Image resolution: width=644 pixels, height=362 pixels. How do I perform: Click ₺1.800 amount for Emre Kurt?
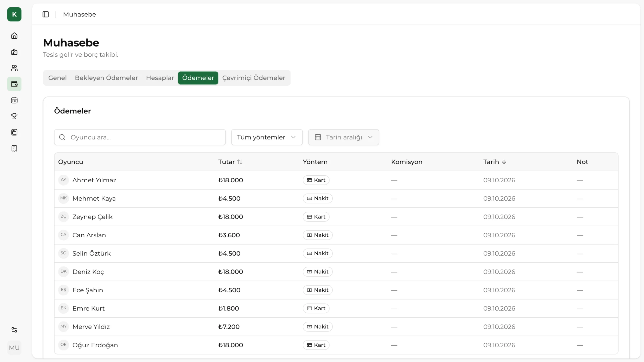point(228,308)
